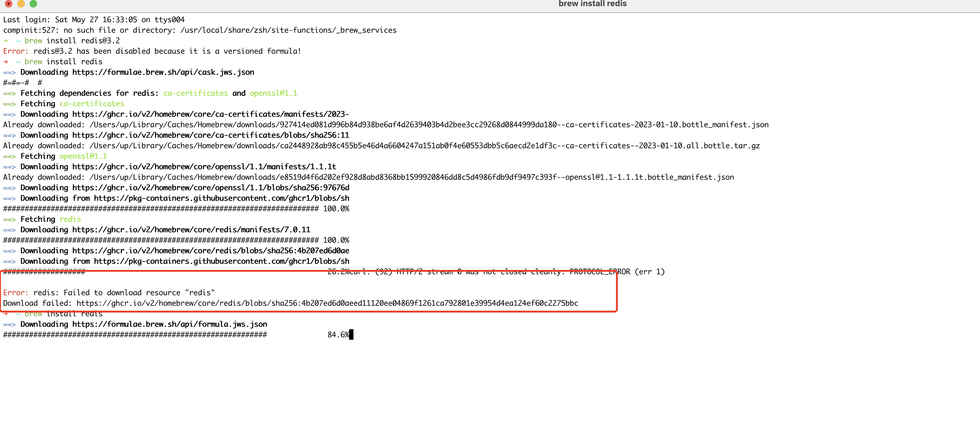This screenshot has height=433, width=980.
Task: Open the formula.jws.json download URL
Action: (x=169, y=324)
